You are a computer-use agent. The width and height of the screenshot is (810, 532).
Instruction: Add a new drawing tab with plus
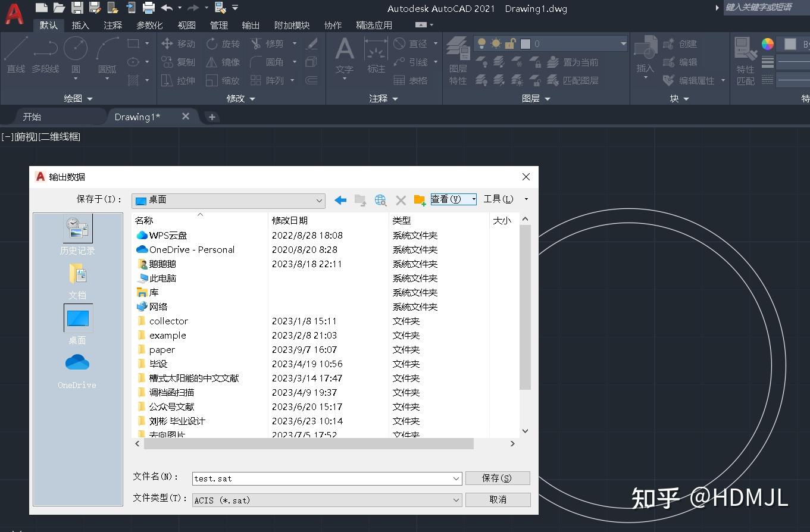pyautogui.click(x=212, y=117)
